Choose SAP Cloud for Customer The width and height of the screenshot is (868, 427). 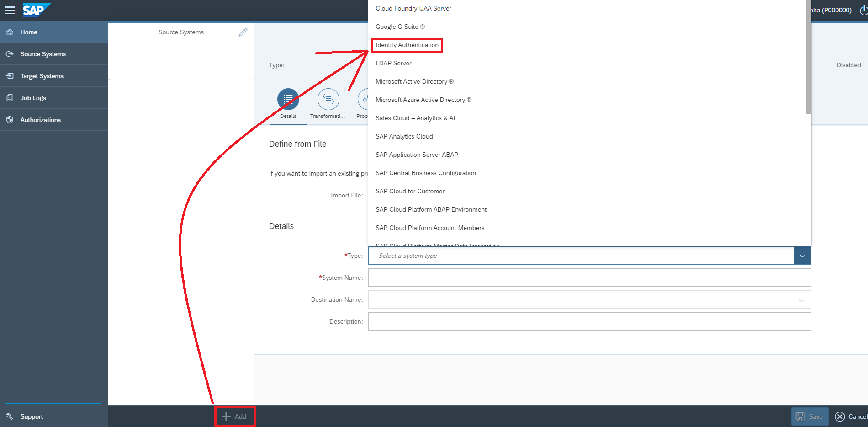[587, 191]
